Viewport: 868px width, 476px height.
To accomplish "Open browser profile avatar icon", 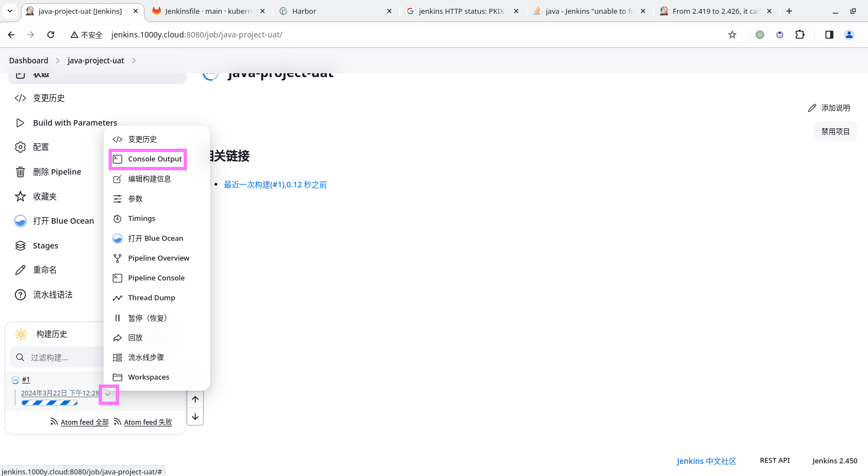I will tap(849, 35).
